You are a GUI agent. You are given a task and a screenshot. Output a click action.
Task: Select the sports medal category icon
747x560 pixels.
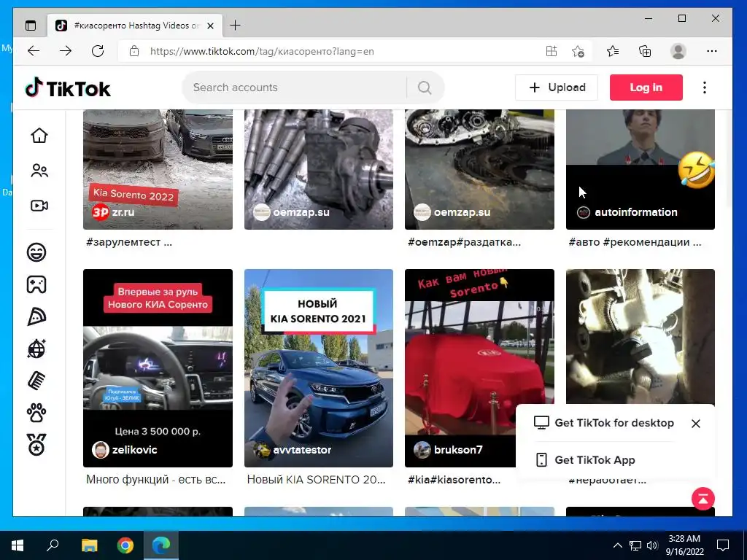36,445
